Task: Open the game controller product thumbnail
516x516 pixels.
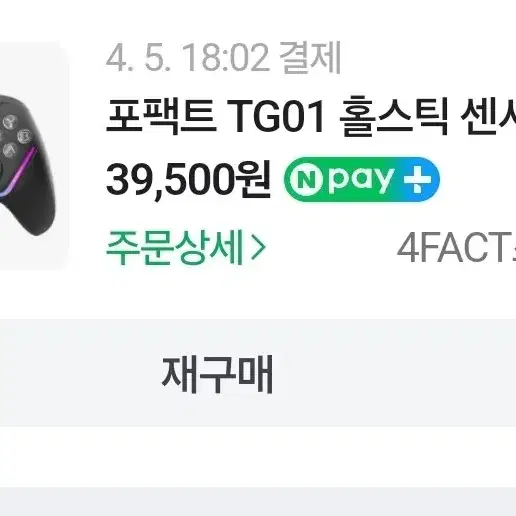Action: click(x=33, y=155)
